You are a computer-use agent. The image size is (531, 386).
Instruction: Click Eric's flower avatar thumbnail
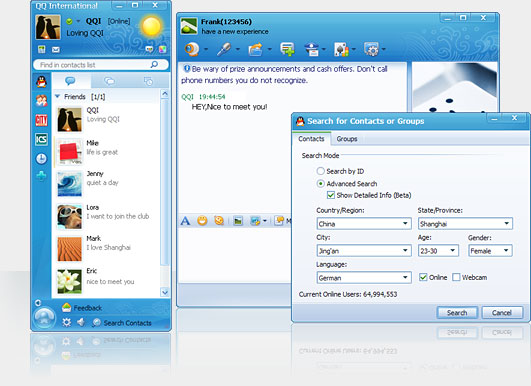pyautogui.click(x=69, y=281)
